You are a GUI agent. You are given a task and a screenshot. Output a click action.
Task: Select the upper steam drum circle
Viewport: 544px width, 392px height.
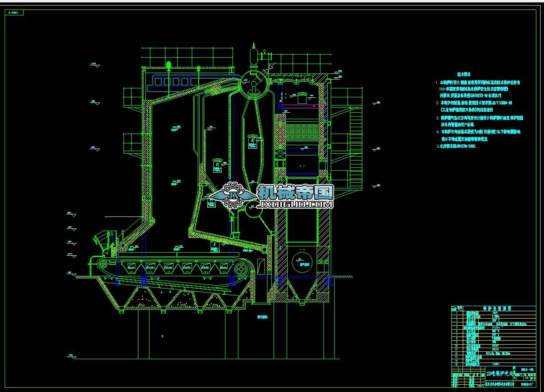(253, 84)
